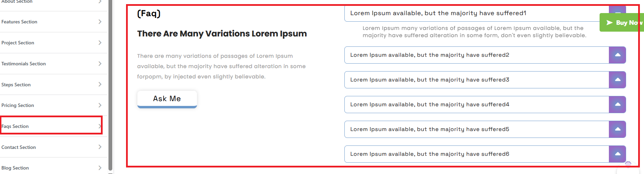Image resolution: width=644 pixels, height=174 pixels.
Task: Open the Features Section panel
Action: click(19, 22)
